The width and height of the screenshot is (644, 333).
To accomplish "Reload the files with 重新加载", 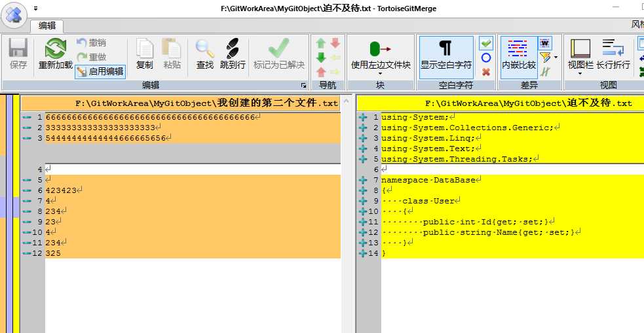I will pos(56,54).
